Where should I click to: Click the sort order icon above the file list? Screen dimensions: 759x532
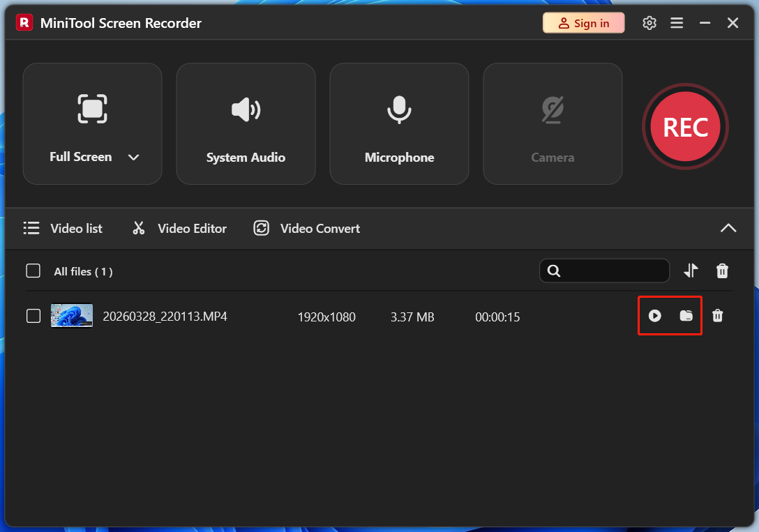tap(691, 271)
